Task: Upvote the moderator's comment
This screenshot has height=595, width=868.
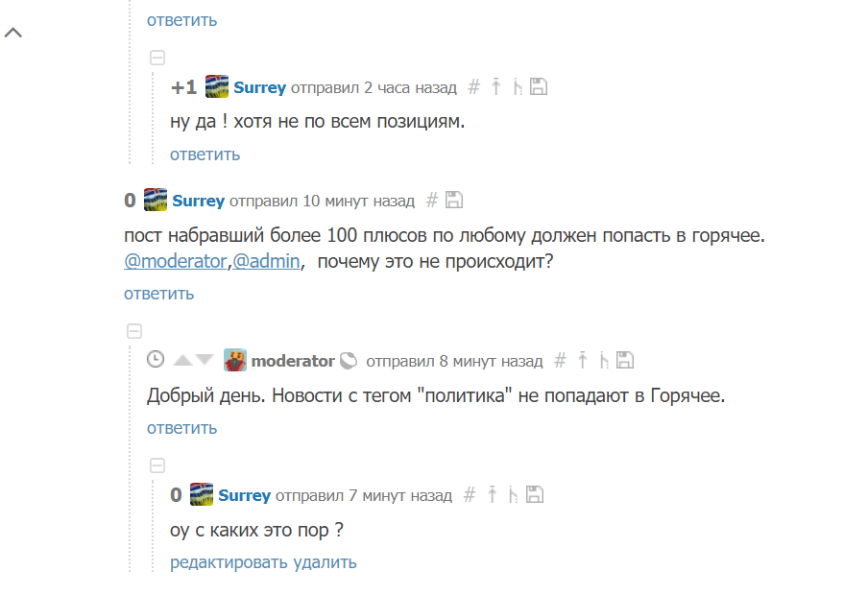Action: pos(182,361)
